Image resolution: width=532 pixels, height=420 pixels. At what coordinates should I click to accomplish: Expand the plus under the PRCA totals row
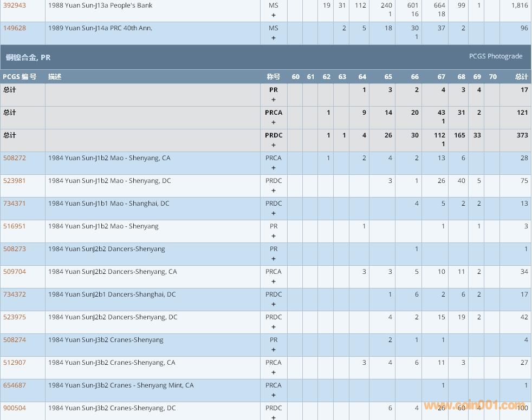(274, 122)
